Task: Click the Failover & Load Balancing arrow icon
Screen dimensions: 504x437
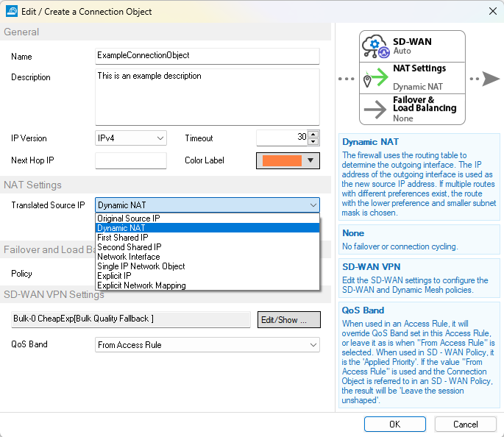Action: coord(375,109)
